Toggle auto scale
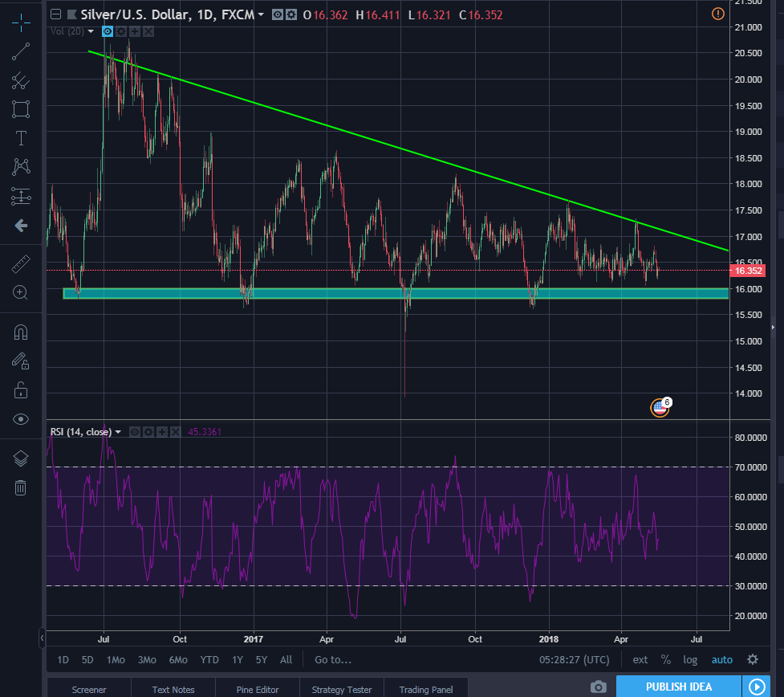Image resolution: width=784 pixels, height=697 pixels. click(x=722, y=660)
